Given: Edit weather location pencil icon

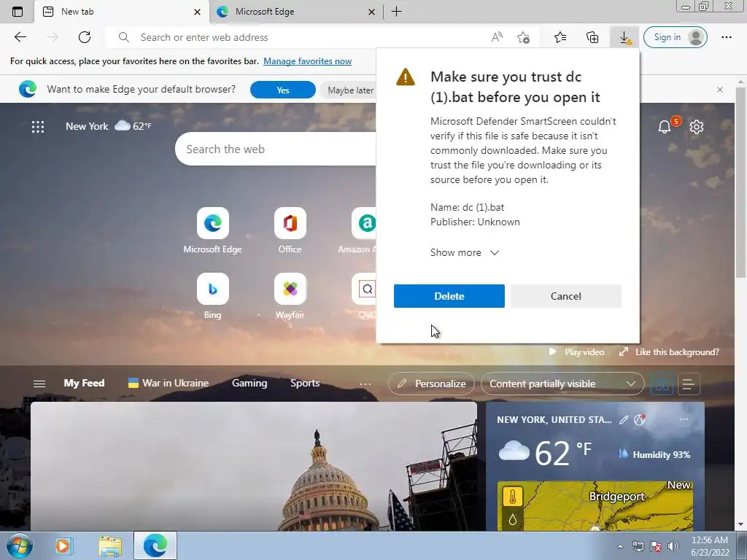Looking at the screenshot, I should (x=624, y=419).
